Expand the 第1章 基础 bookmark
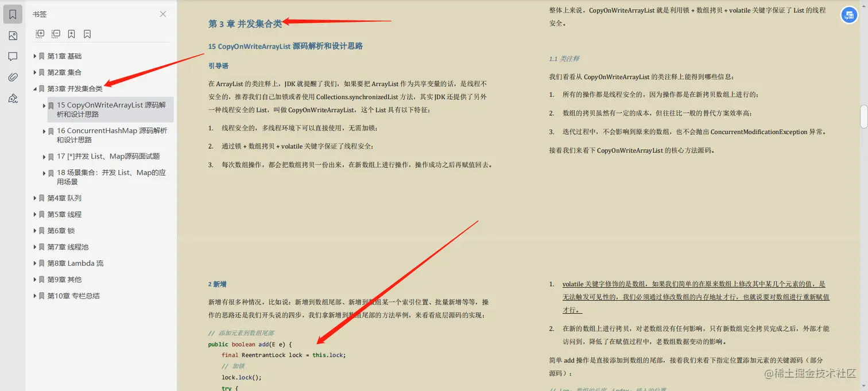This screenshot has width=868, height=391. [x=36, y=56]
